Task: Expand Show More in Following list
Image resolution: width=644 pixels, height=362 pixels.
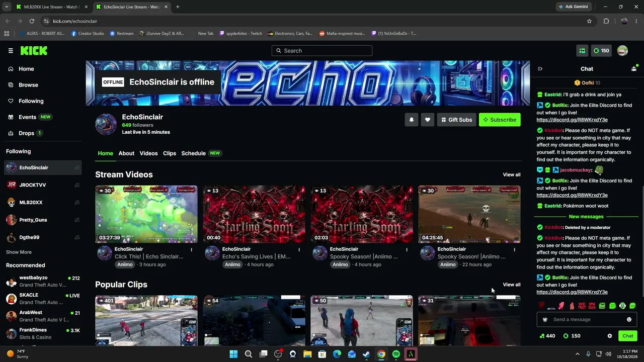Action: 19,252
